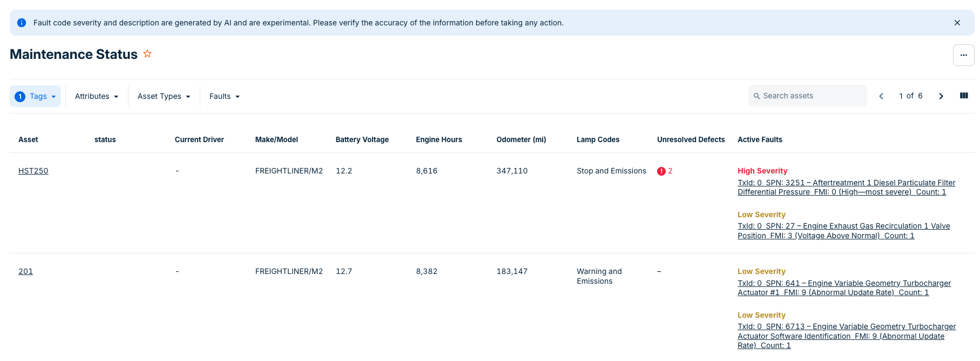Screen dimensions: 980x361
Task: Go to the next page of assets
Action: pos(941,96)
